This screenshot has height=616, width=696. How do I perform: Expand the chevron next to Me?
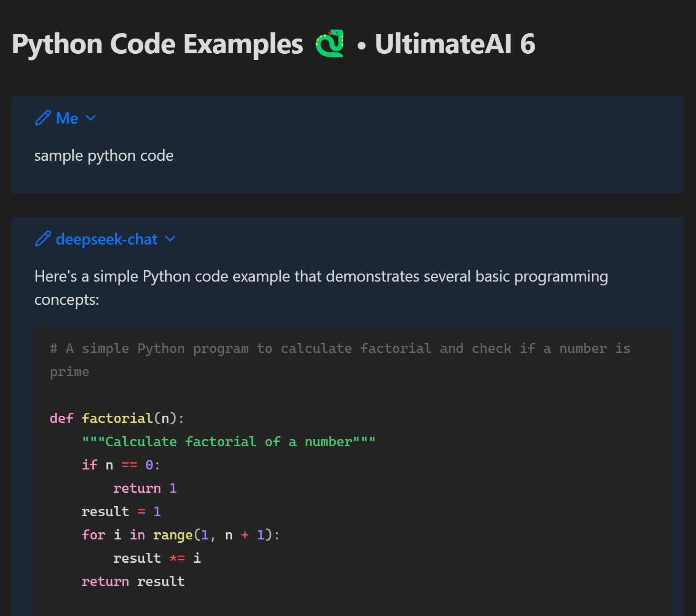(90, 118)
